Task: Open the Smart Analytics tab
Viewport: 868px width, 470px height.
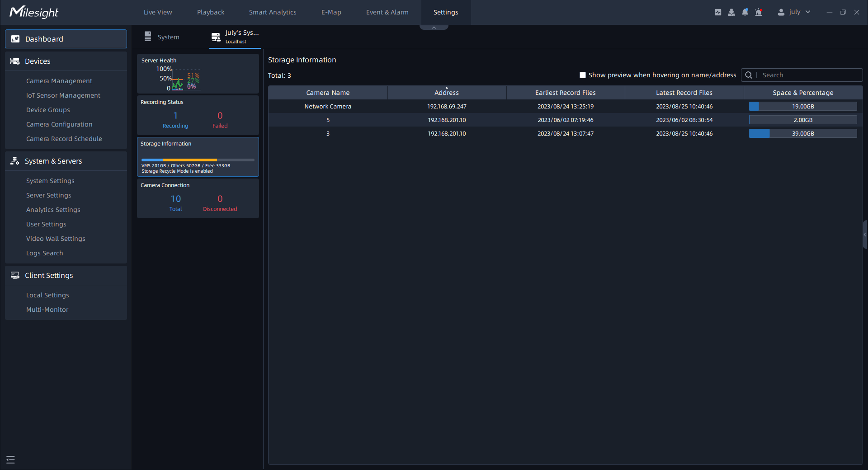Action: pyautogui.click(x=272, y=12)
